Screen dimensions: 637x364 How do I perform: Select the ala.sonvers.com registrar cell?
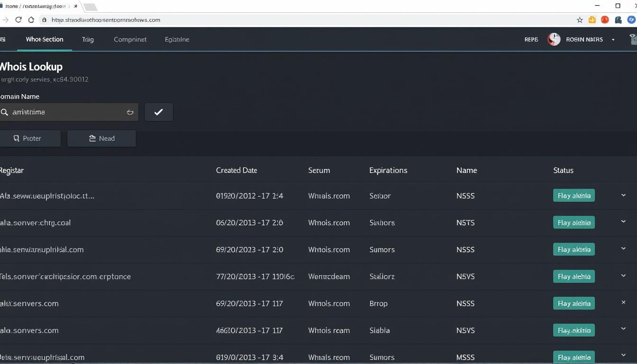pyautogui.click(x=29, y=330)
